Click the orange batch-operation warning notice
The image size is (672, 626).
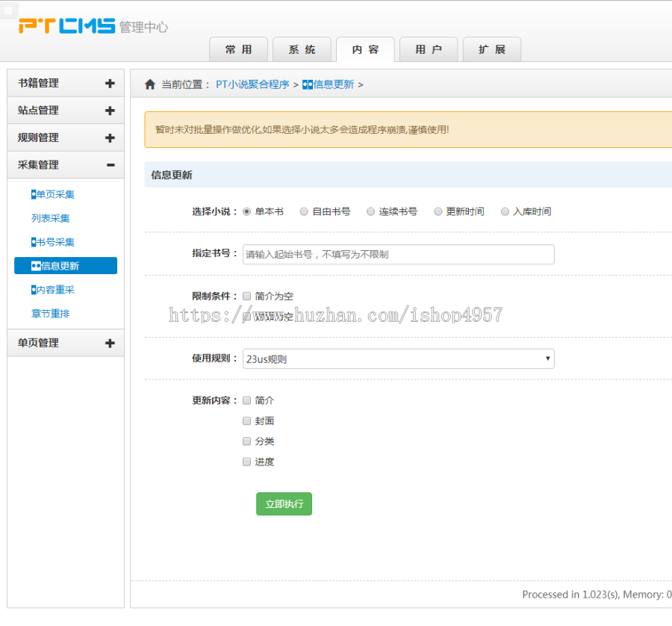click(408, 130)
